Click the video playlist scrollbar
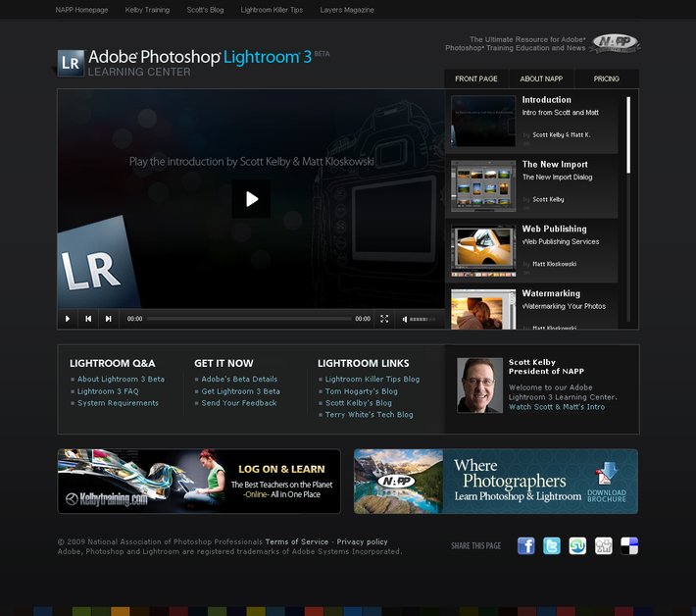 tap(628, 134)
